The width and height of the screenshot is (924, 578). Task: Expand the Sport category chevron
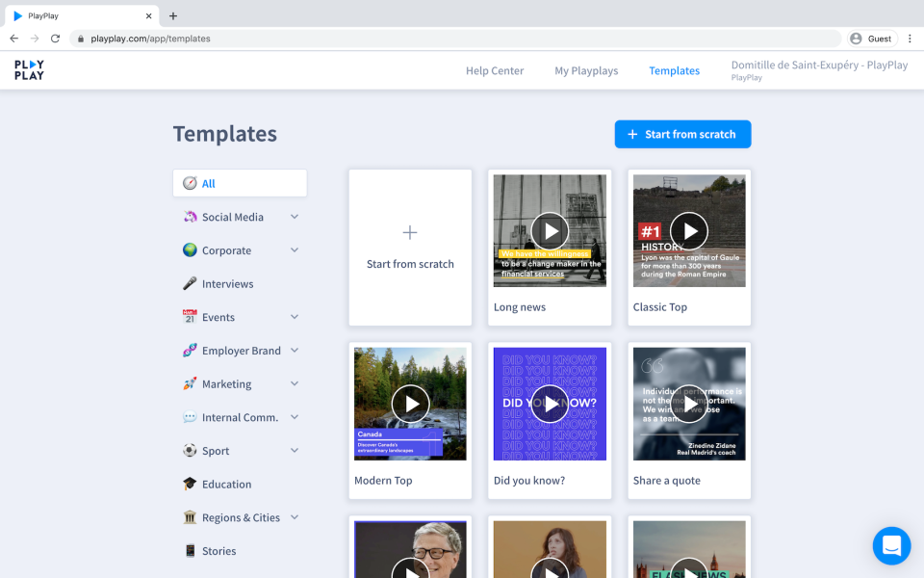(295, 451)
